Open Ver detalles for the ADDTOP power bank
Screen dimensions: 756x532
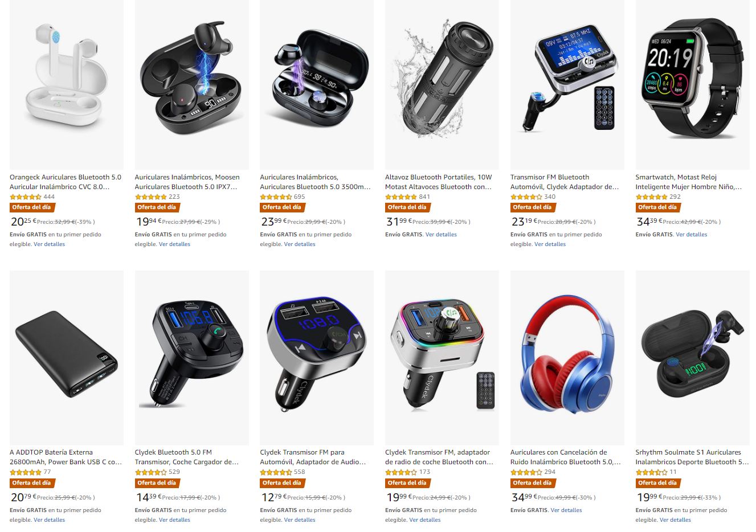[x=49, y=520]
